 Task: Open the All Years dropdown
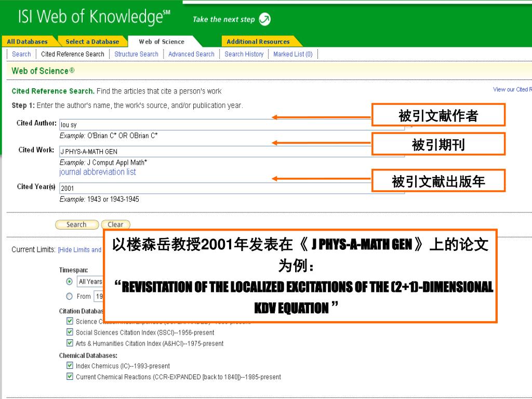90,282
